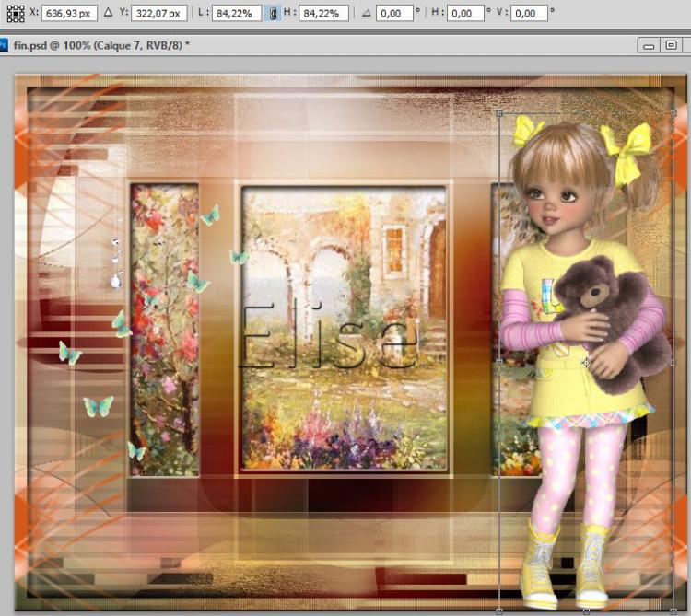The height and width of the screenshot is (616, 691).
Task: Toggle the maintain aspect ratio link icon
Action: 273,14
